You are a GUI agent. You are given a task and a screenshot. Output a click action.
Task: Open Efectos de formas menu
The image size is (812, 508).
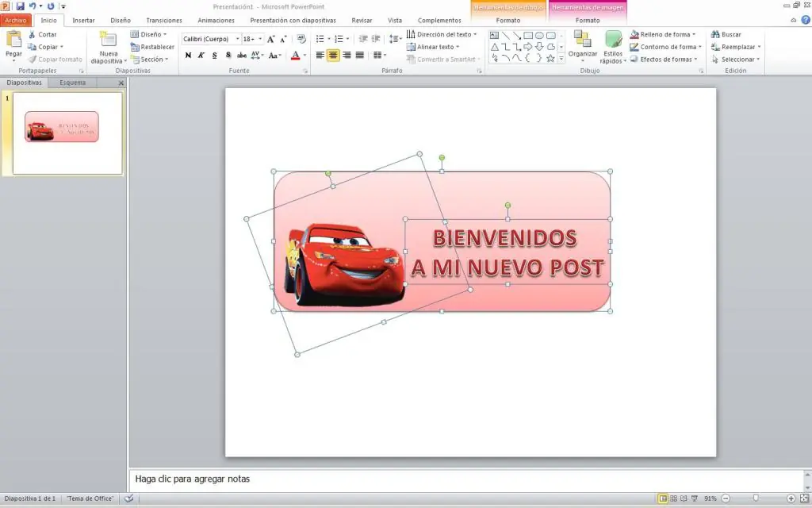[x=664, y=59]
